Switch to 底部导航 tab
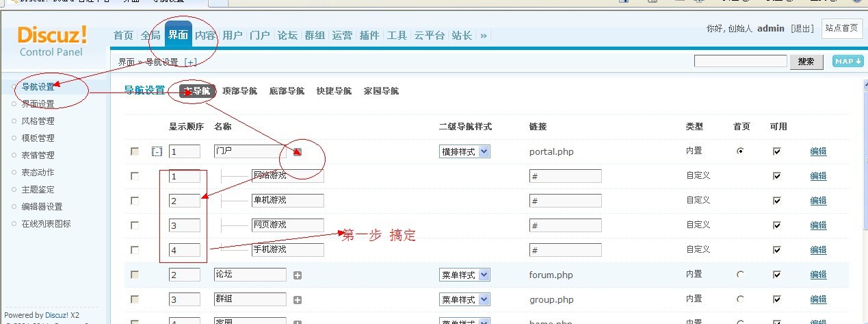Screen dimensions: 868x324 [287, 91]
